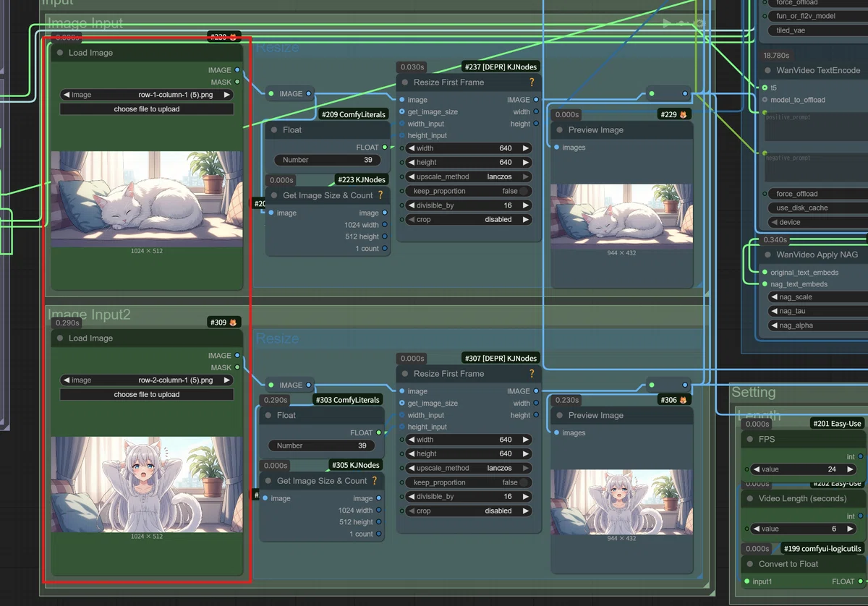Collapse the Convert to Float node
The height and width of the screenshot is (606, 868).
(750, 564)
